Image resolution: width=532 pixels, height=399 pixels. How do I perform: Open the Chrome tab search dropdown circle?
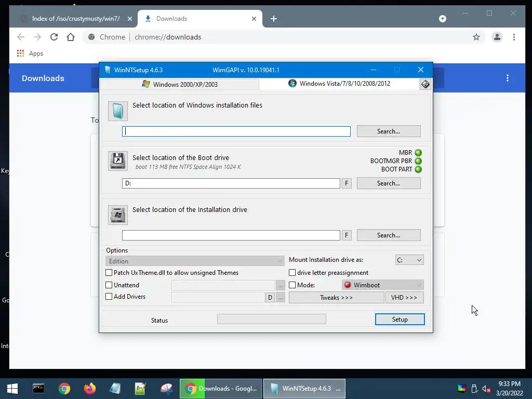(443, 19)
